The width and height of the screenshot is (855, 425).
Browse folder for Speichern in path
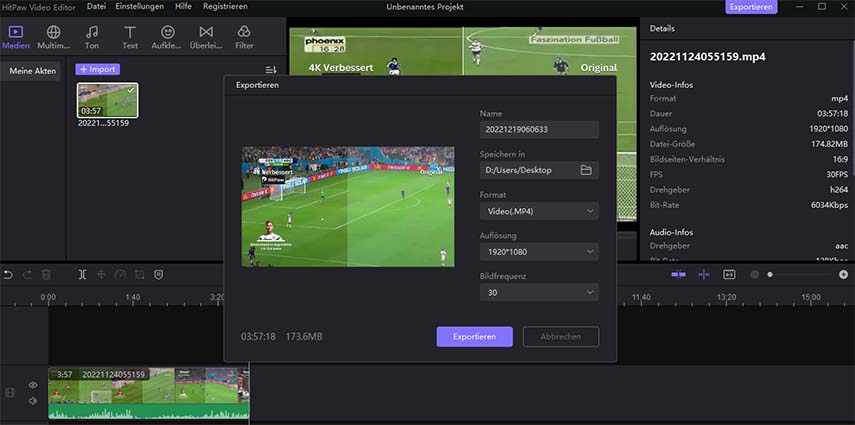pyautogui.click(x=586, y=171)
